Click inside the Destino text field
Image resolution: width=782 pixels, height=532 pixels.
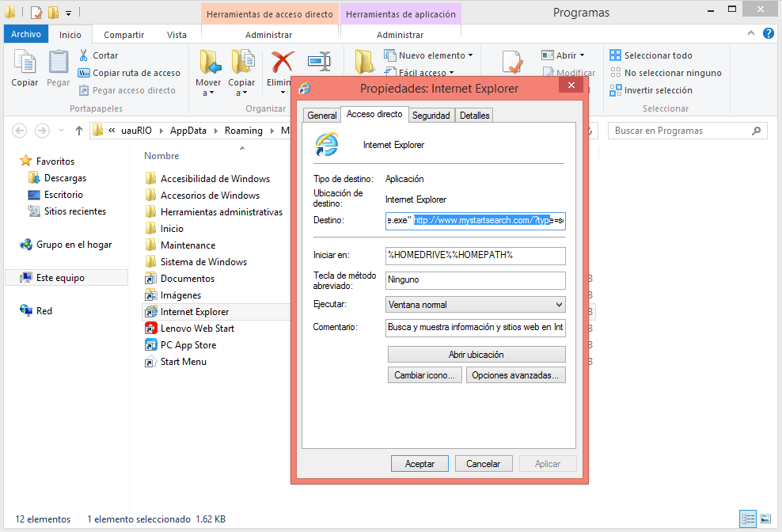point(475,221)
